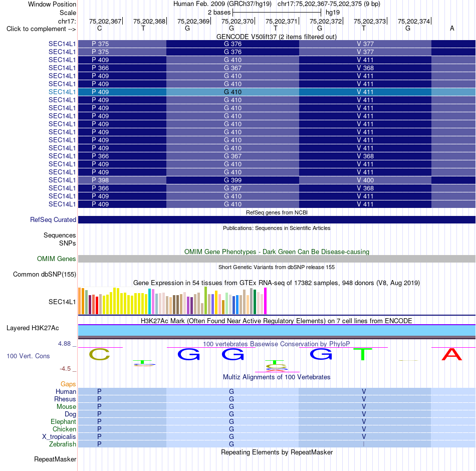476x471 pixels.
Task: Open the OMIM Genes track label
Action: point(56,259)
